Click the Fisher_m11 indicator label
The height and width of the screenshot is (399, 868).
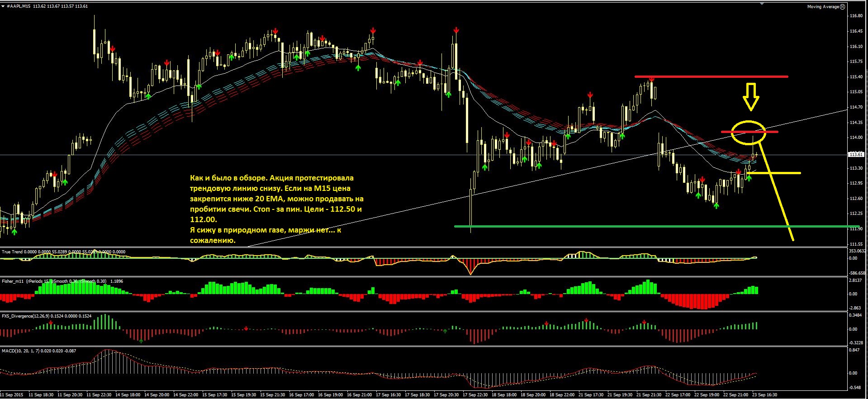click(x=13, y=281)
